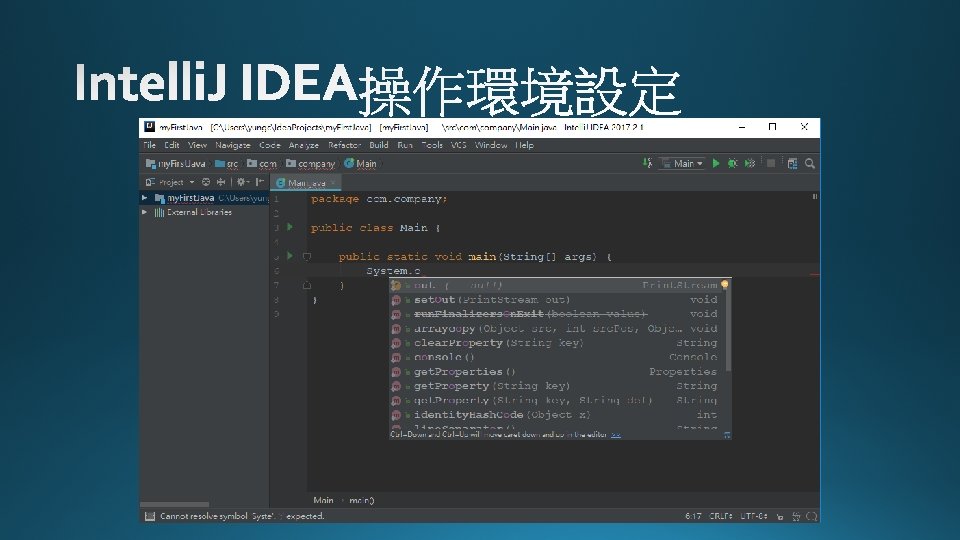Image resolution: width=960 pixels, height=540 pixels.
Task: Open the Main run configuration dropdown
Action: coord(683,163)
